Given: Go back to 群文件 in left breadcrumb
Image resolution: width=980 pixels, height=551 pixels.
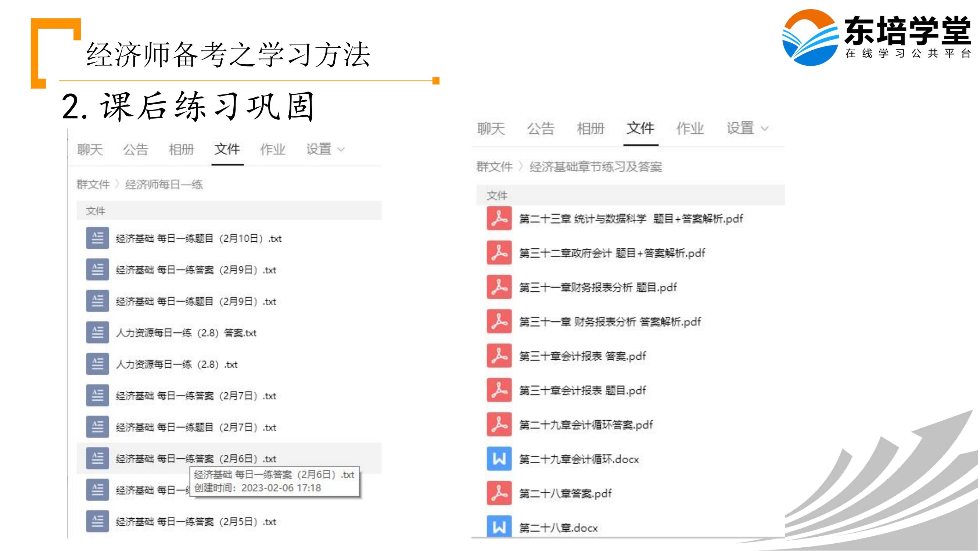Looking at the screenshot, I should tap(93, 185).
